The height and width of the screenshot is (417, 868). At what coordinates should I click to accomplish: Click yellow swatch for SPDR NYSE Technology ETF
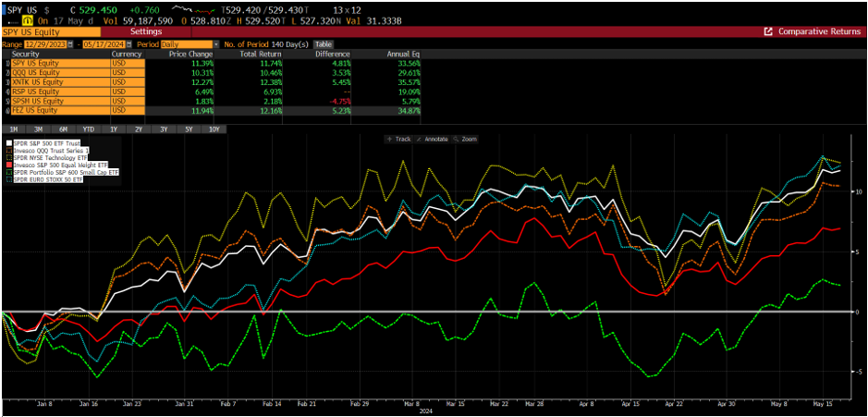7,158
